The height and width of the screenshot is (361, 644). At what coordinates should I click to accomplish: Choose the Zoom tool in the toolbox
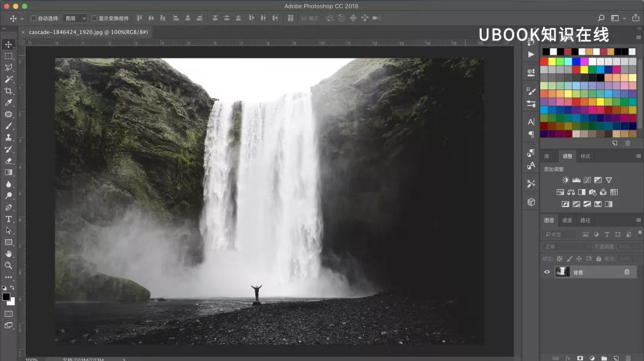click(x=8, y=266)
